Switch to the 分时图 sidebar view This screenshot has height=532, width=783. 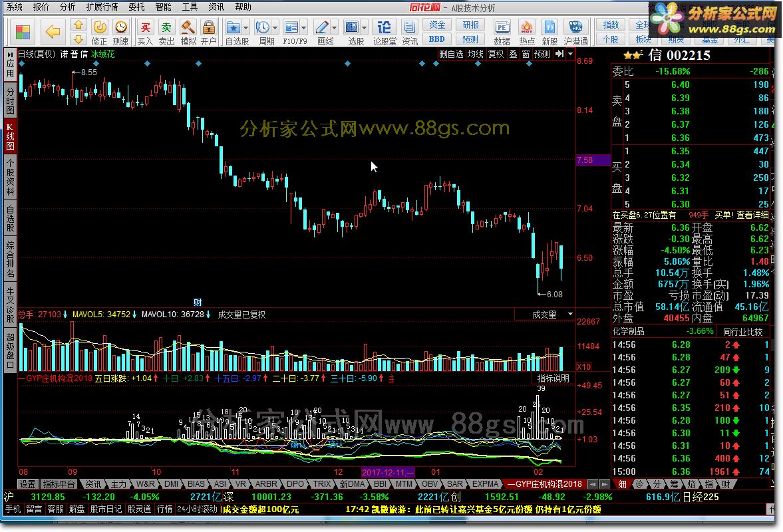pos(10,100)
